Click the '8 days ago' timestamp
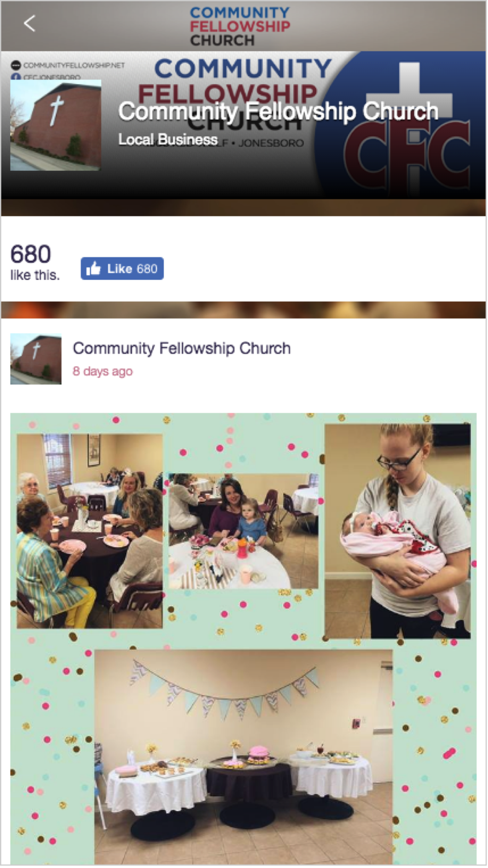The height and width of the screenshot is (868, 488). 102,371
